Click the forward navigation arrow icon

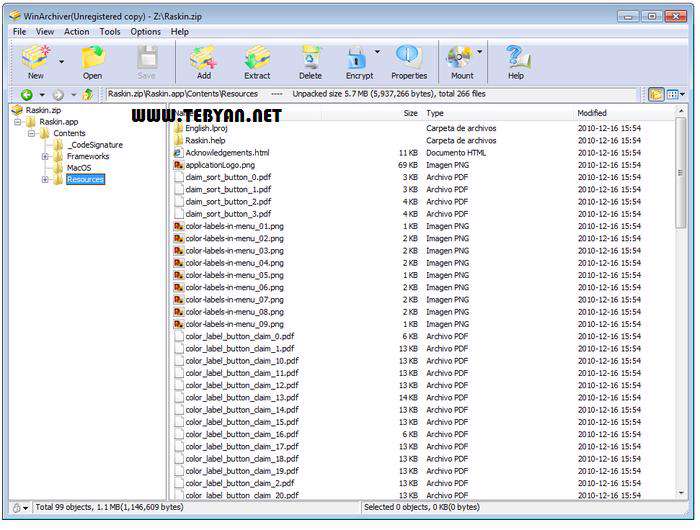tap(58, 94)
